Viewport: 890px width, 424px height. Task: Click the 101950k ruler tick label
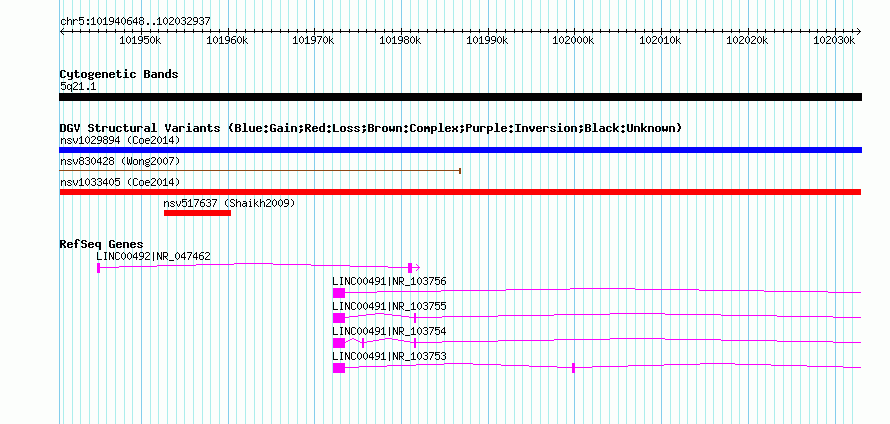click(x=141, y=40)
